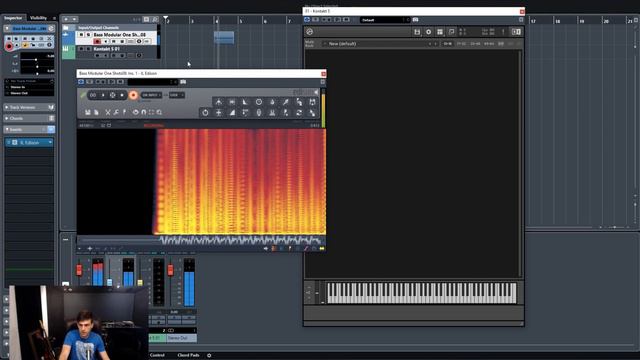Toggle solo on Bass Modular One Shot track
640x360 pixels.
[88, 35]
